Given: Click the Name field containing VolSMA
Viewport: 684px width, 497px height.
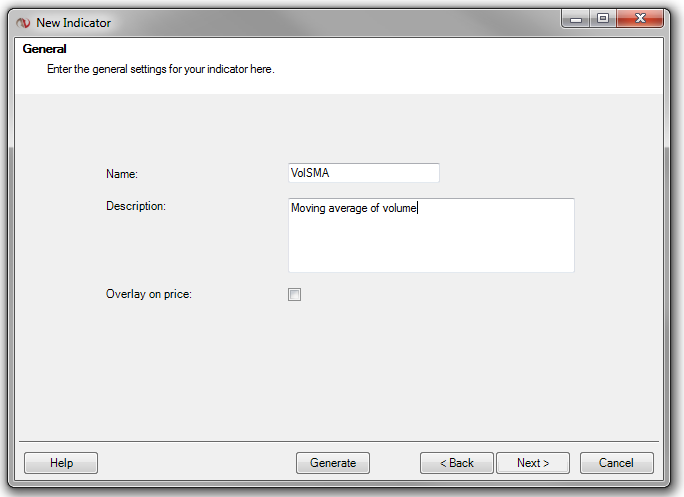Looking at the screenshot, I should [x=363, y=173].
